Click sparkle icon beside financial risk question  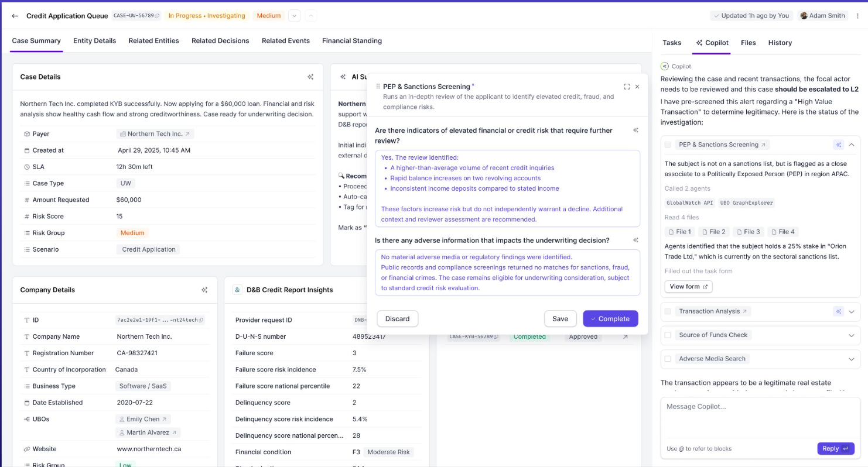[635, 131]
